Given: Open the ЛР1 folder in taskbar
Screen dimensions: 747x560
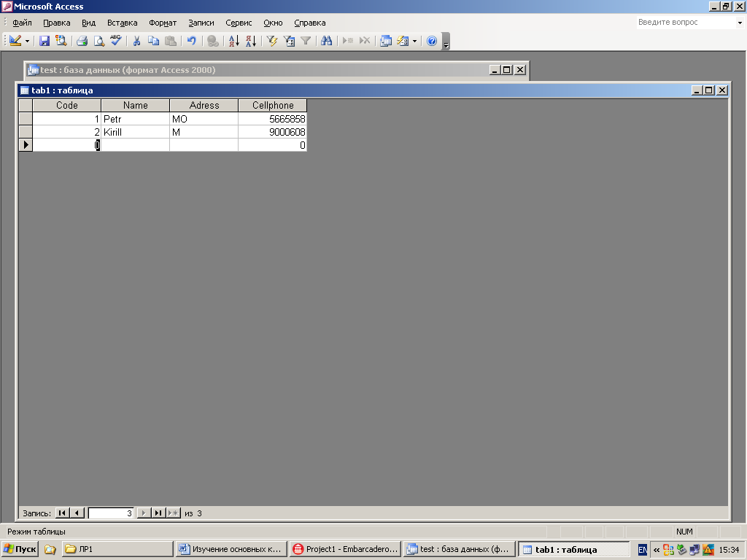Looking at the screenshot, I should (x=117, y=549).
